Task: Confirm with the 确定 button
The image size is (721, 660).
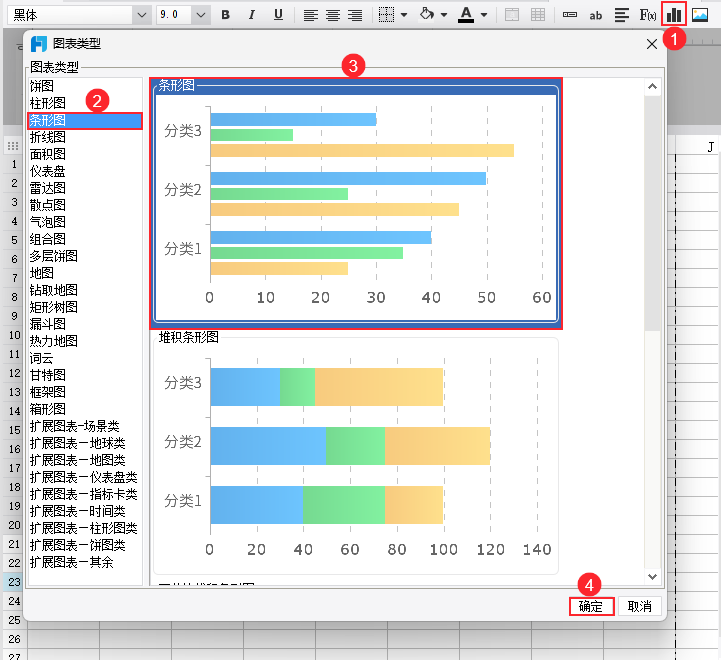Action: (x=591, y=606)
